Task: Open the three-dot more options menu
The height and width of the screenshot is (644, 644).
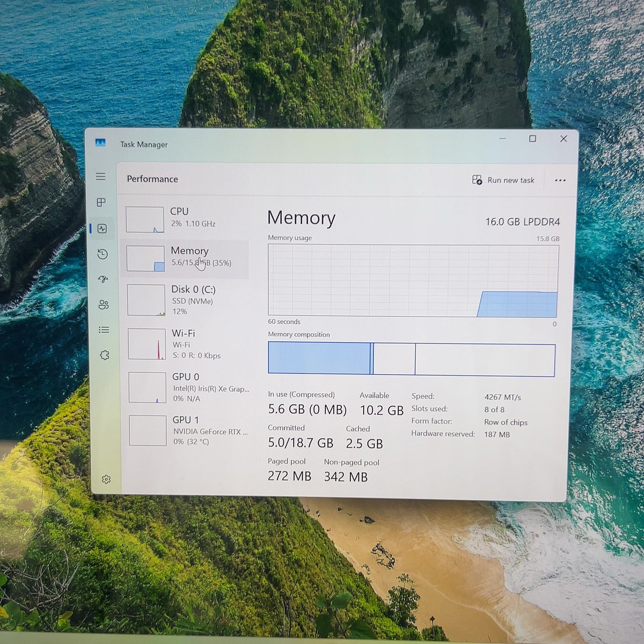Action: [560, 180]
